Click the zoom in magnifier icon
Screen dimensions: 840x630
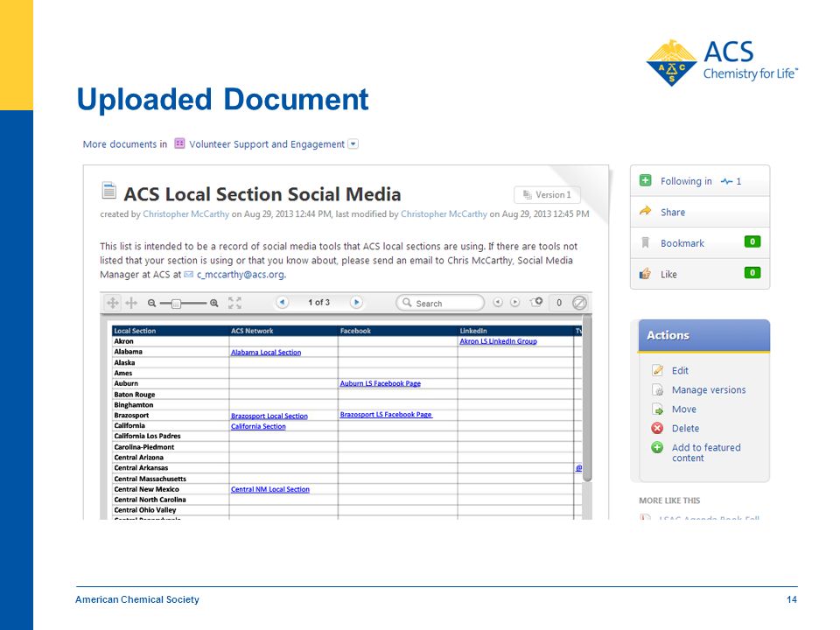(x=214, y=304)
